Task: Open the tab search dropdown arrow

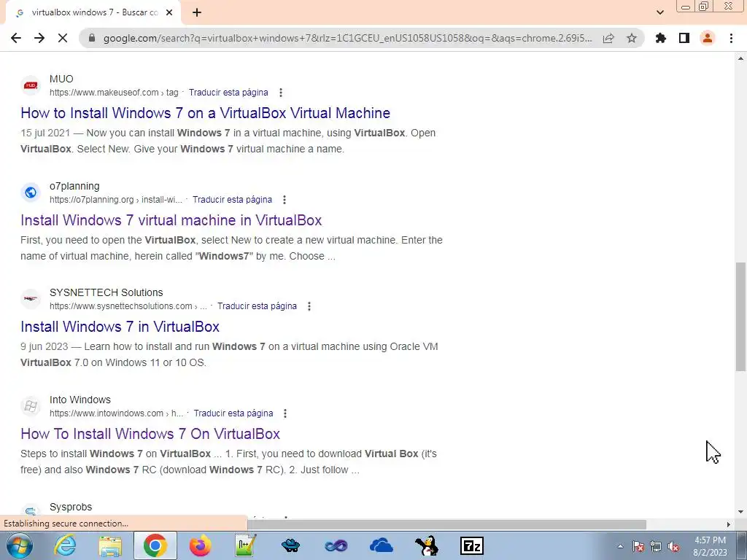Action: click(660, 12)
